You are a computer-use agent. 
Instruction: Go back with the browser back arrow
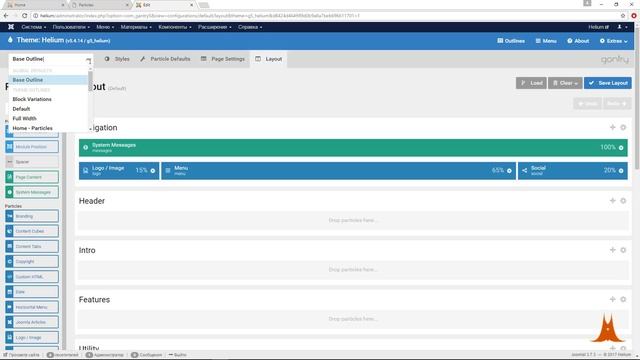coord(6,16)
